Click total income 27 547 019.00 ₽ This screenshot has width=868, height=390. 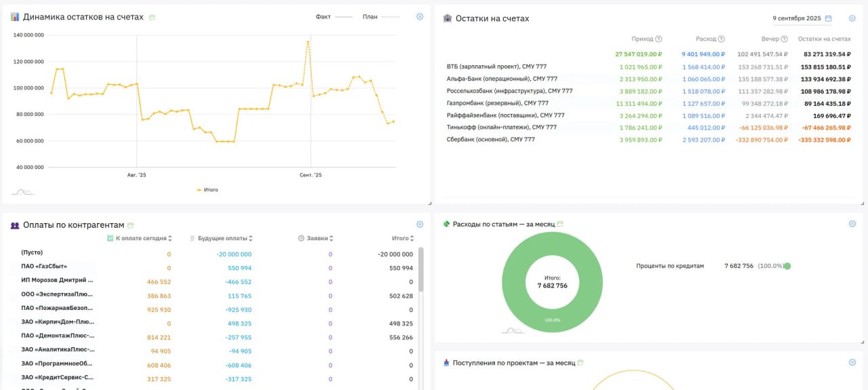639,54
